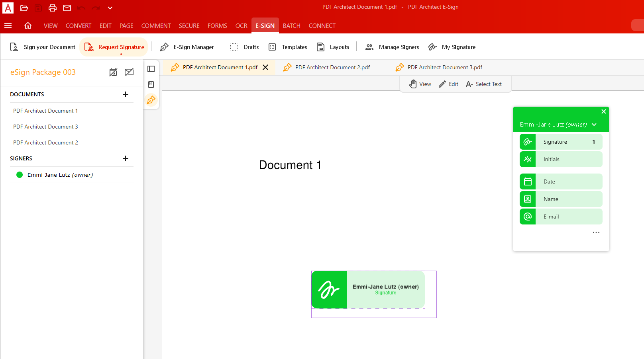
Task: Open the OCR ribbon tab
Action: tap(241, 25)
